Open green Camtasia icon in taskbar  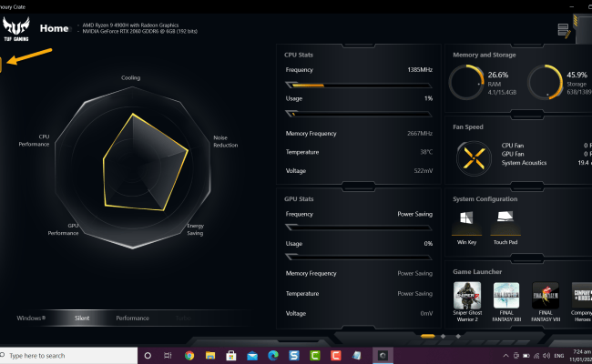click(315, 355)
